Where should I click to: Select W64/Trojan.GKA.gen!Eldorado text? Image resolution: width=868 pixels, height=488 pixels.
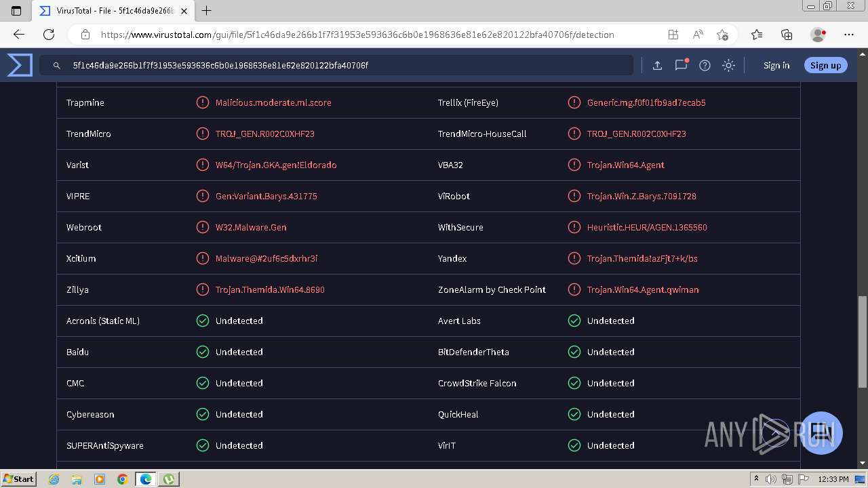pos(276,165)
